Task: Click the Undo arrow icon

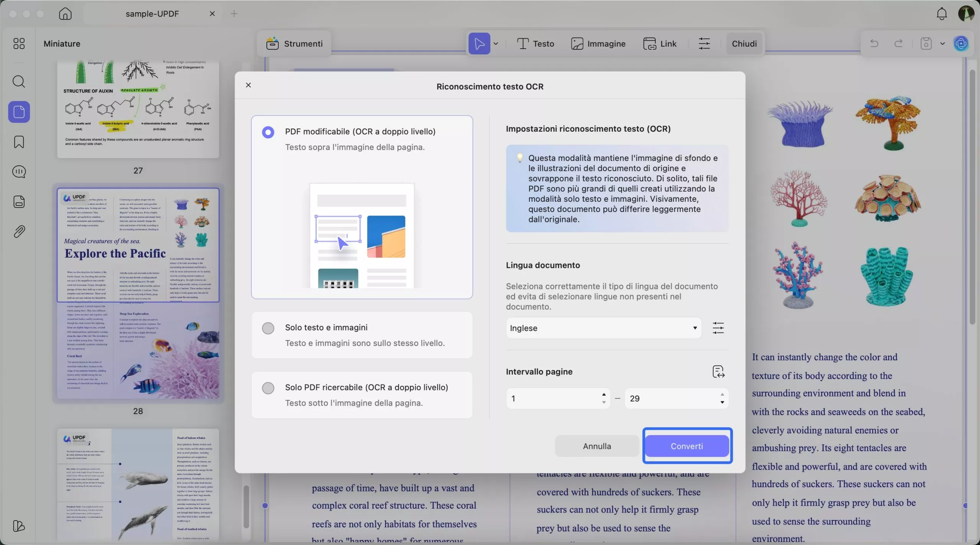Action: tap(874, 43)
